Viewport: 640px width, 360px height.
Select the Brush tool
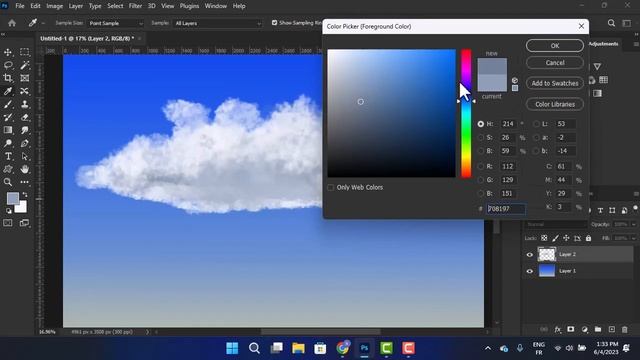[8, 104]
